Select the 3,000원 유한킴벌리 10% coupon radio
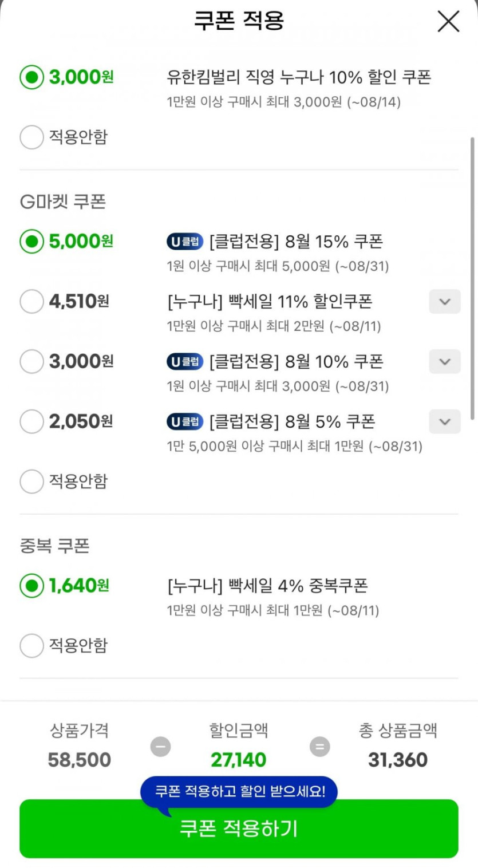The height and width of the screenshot is (868, 478). click(31, 77)
